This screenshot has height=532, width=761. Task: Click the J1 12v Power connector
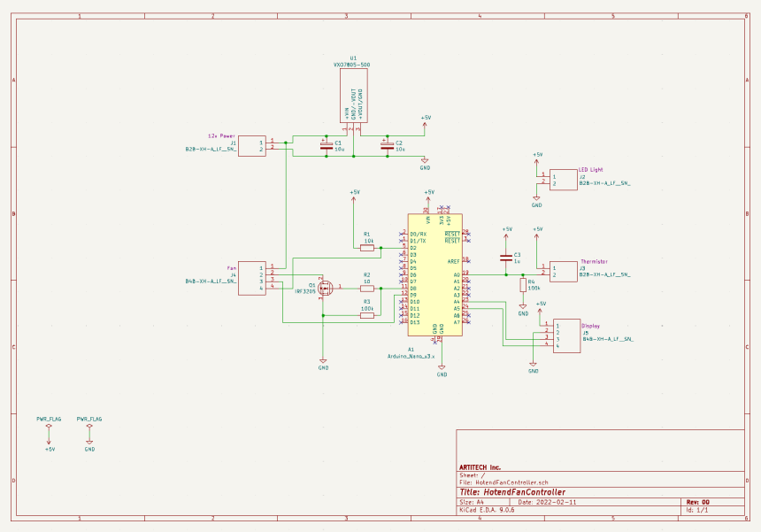[252, 145]
